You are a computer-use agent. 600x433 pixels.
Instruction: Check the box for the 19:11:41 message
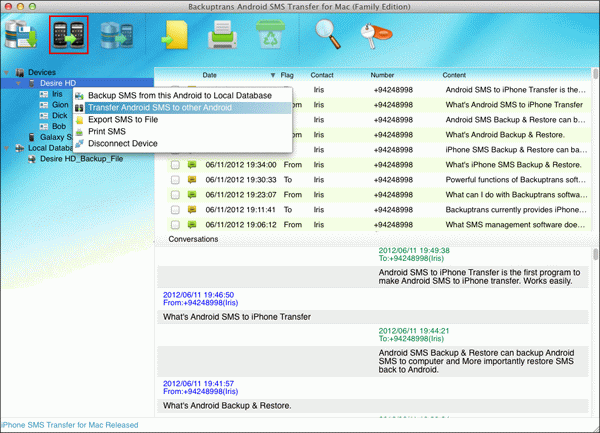point(175,210)
